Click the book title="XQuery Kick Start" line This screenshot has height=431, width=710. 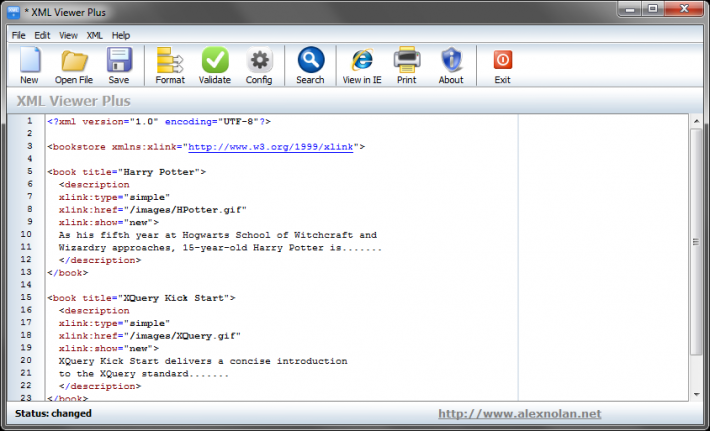141,298
